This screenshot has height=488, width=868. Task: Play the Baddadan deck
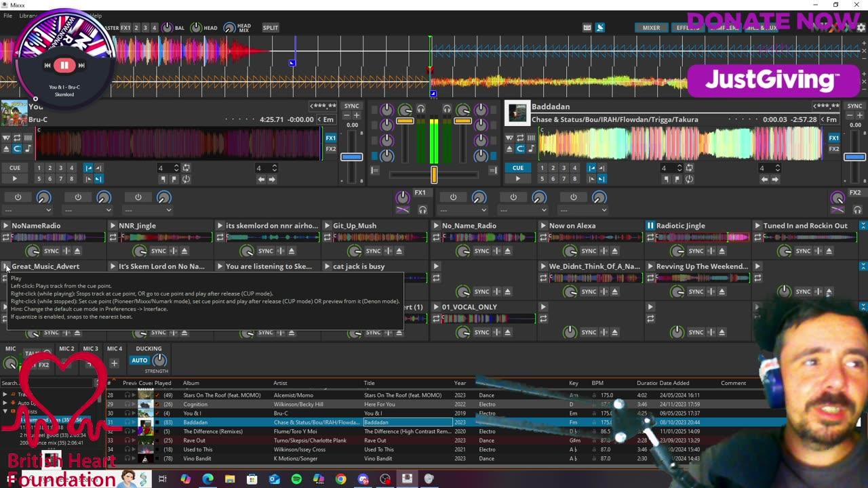[x=518, y=179]
